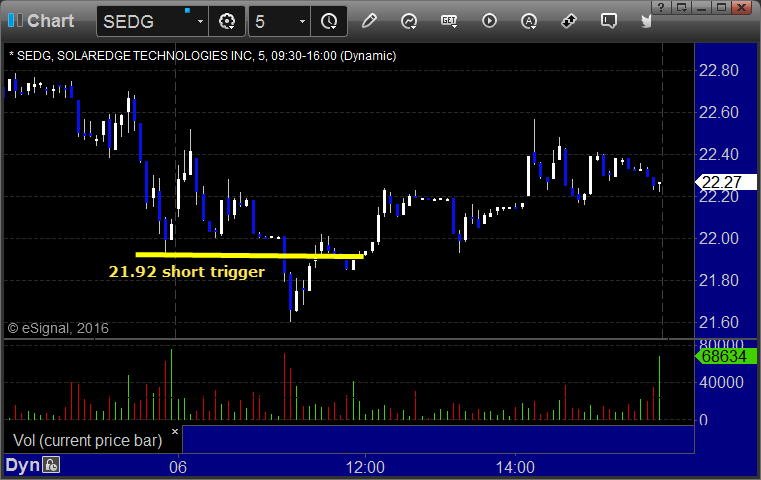The height and width of the screenshot is (480, 761).
Task: Expand the interval 5 dropdown arrow
Action: click(302, 21)
